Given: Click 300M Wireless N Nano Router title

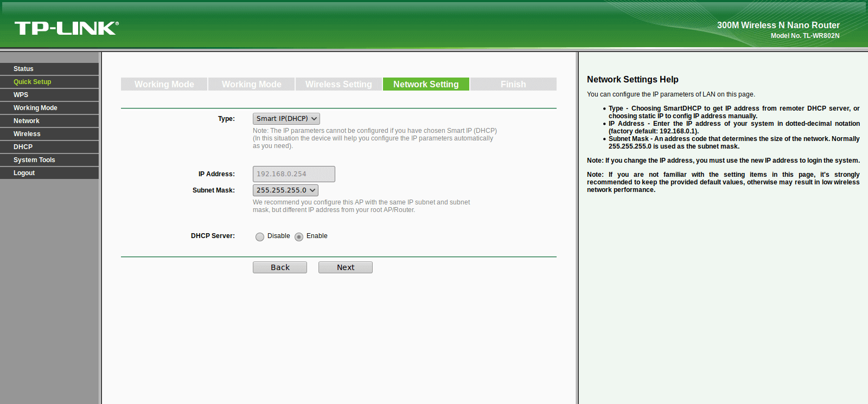Looking at the screenshot, I should pos(778,25).
